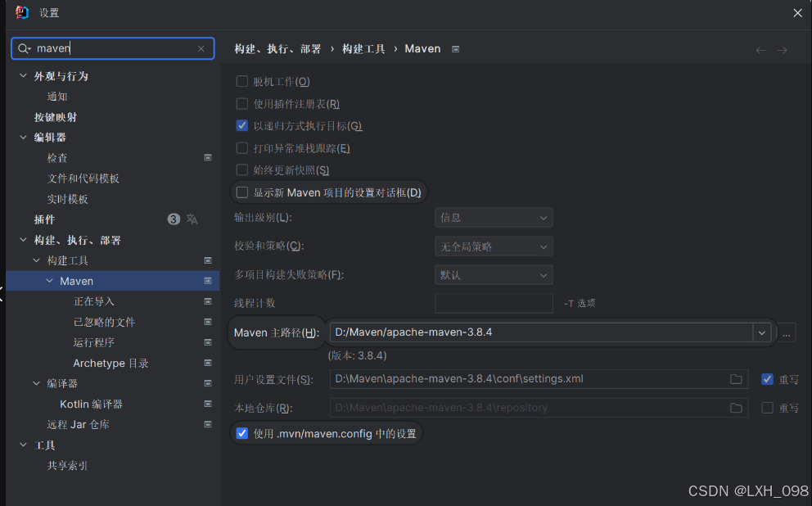The width and height of the screenshot is (812, 506).
Task: Collapse the 构建工具 tree node
Action: click(36, 260)
